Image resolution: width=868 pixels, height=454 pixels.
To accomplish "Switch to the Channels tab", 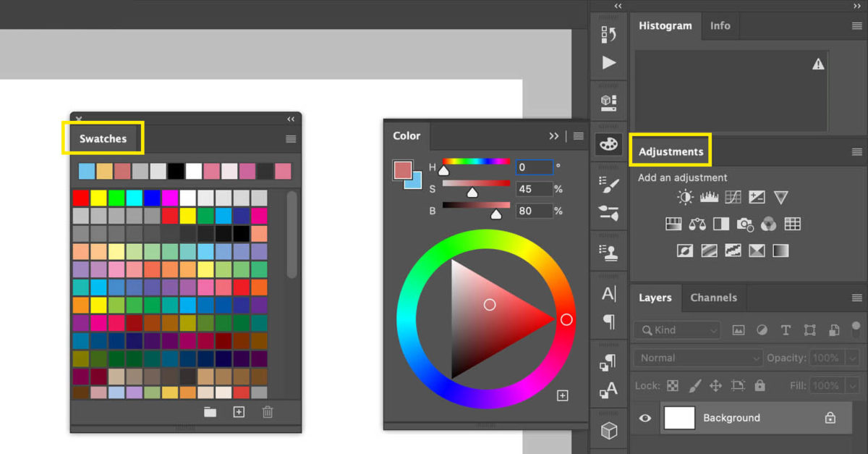I will [x=713, y=298].
